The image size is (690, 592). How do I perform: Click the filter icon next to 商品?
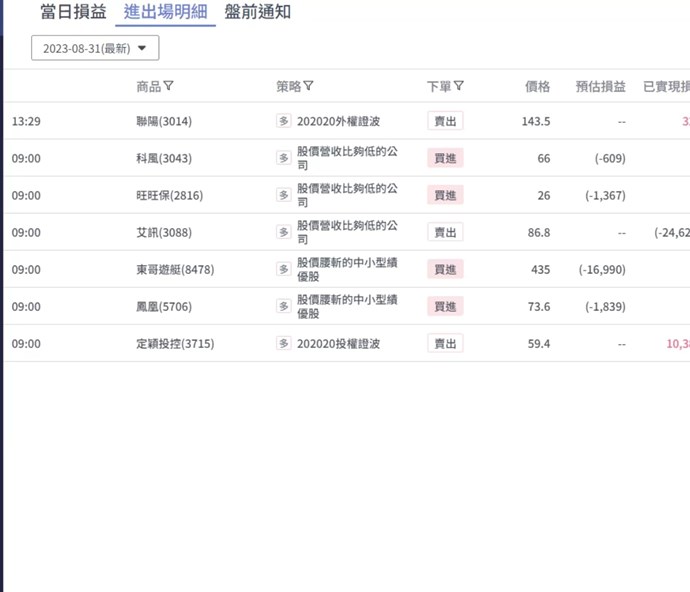[169, 86]
